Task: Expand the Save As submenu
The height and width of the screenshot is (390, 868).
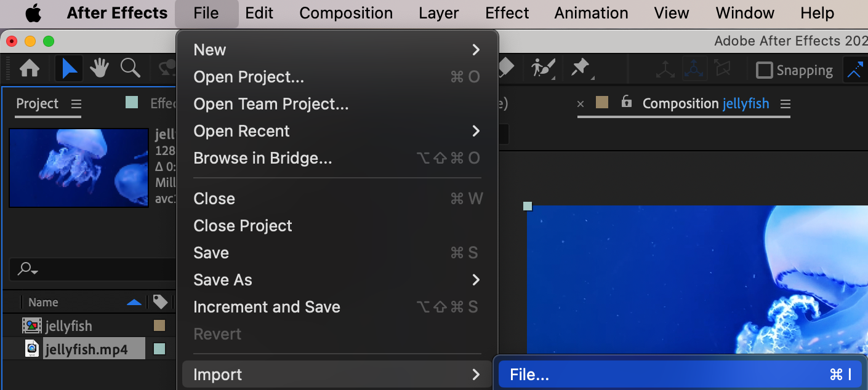Action: coord(475,280)
